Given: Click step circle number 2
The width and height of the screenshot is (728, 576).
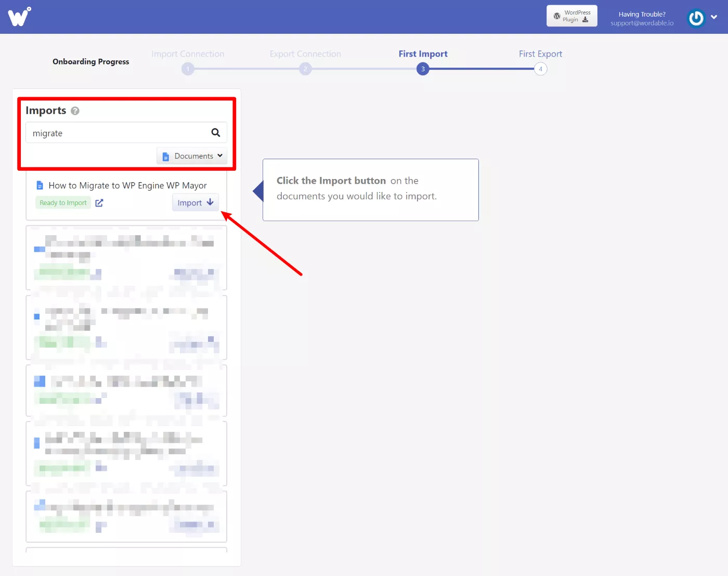Looking at the screenshot, I should point(305,69).
